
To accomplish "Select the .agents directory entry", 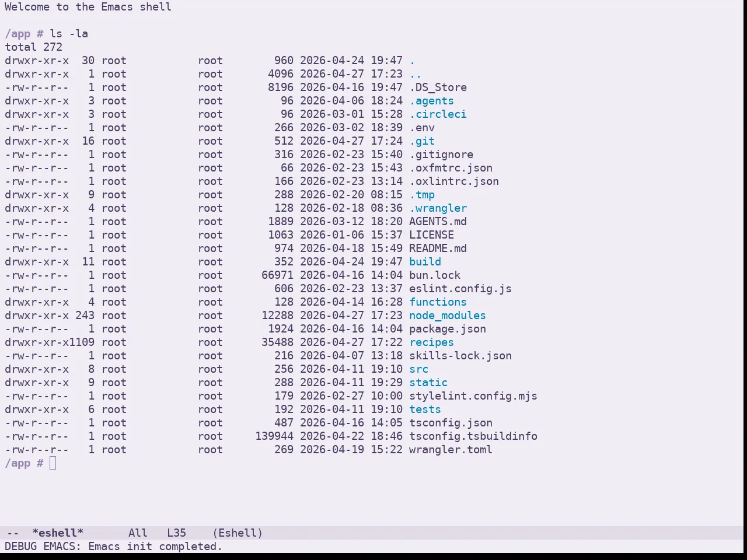I will (431, 101).
